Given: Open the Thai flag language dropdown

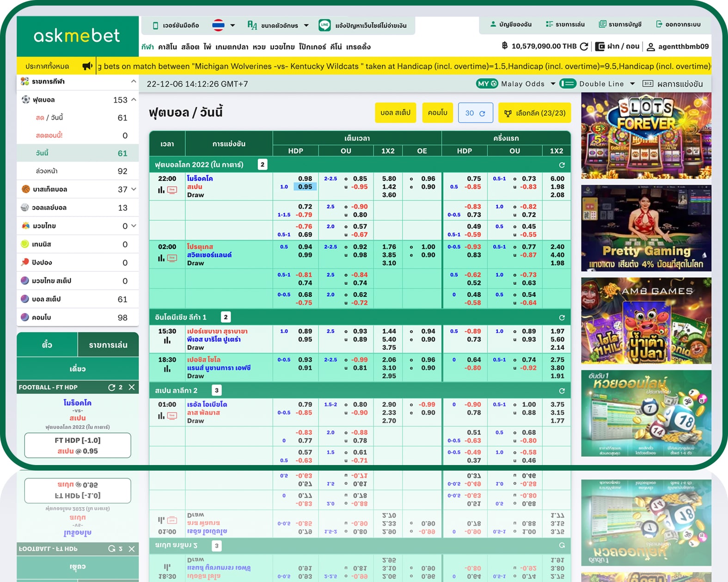Looking at the screenshot, I should click(x=224, y=25).
